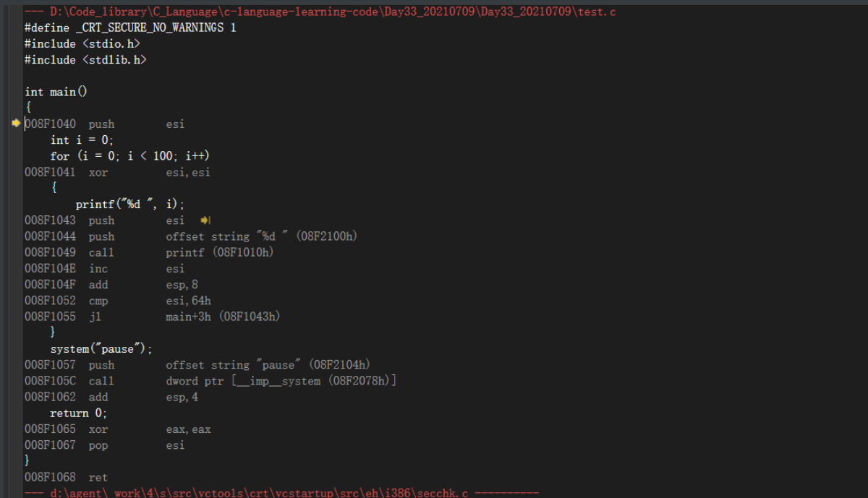Click the push esi instruction at 008F1043
This screenshot has width=868, height=498.
pyautogui.click(x=104, y=220)
